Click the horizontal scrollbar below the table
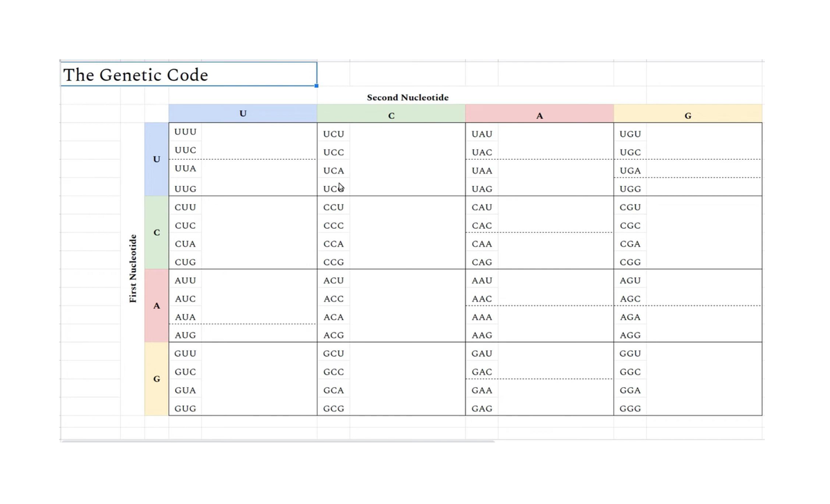The width and height of the screenshot is (830, 504). 277,440
